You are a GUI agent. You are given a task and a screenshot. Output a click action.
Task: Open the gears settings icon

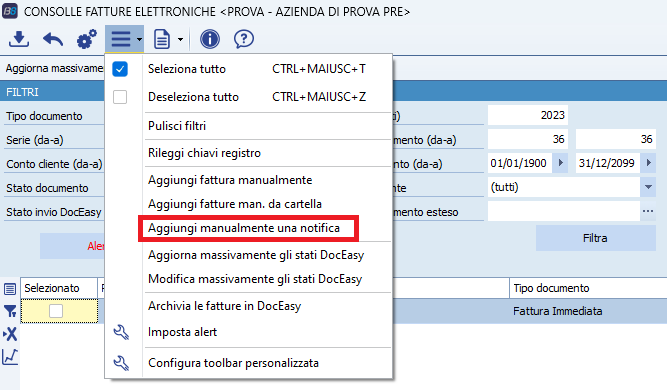(86, 39)
